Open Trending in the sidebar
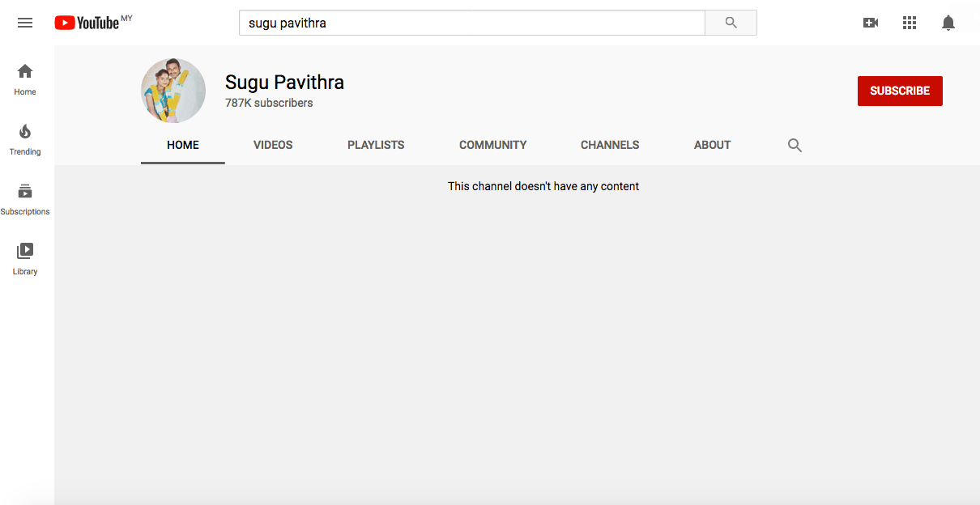 tap(25, 139)
